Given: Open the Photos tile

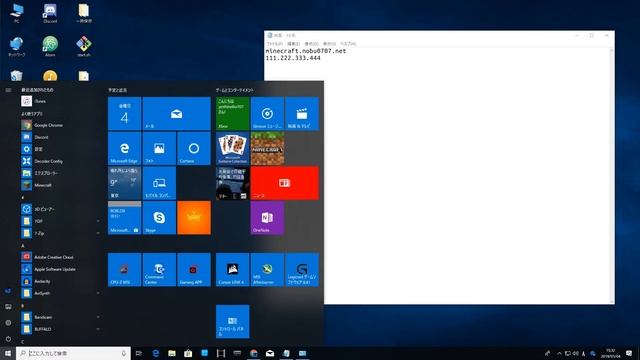Looking at the screenshot, I should tap(159, 149).
